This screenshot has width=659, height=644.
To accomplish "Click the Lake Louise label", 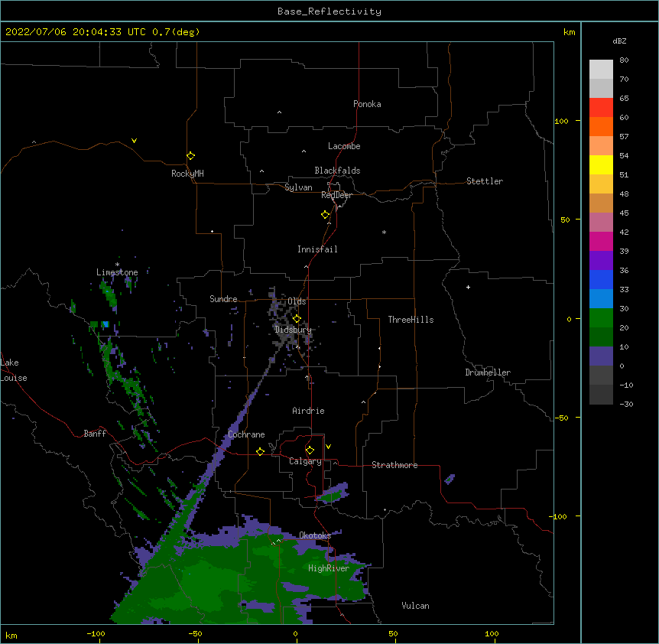I will 14,370.
